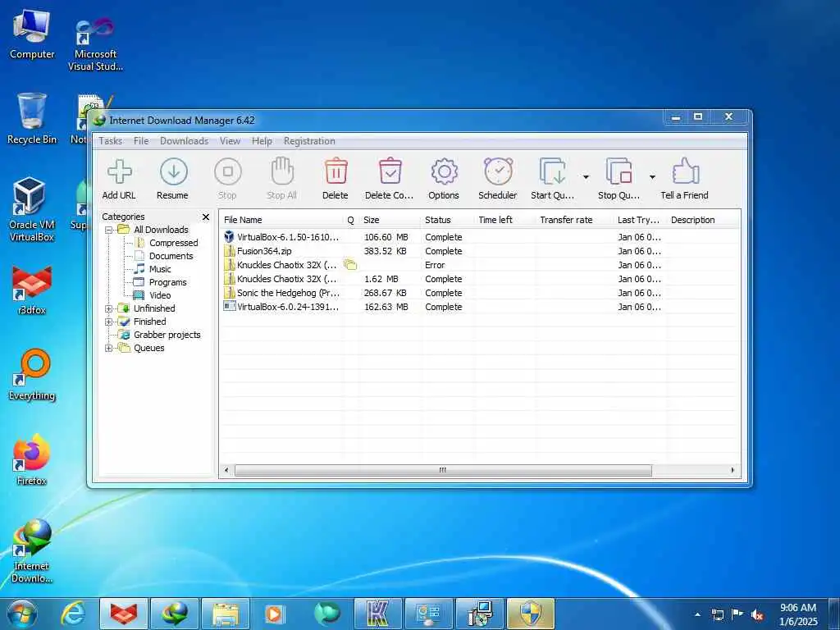Click the Stop All hand icon

point(282,171)
